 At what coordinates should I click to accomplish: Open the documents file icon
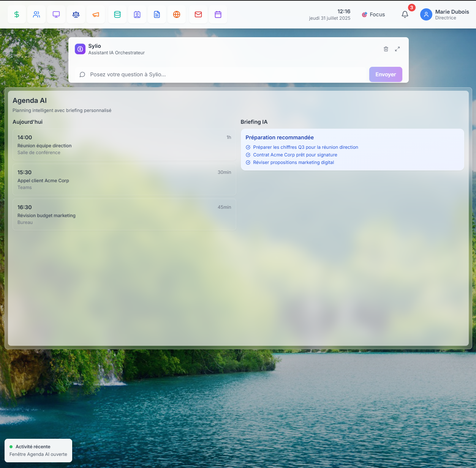pyautogui.click(x=157, y=14)
